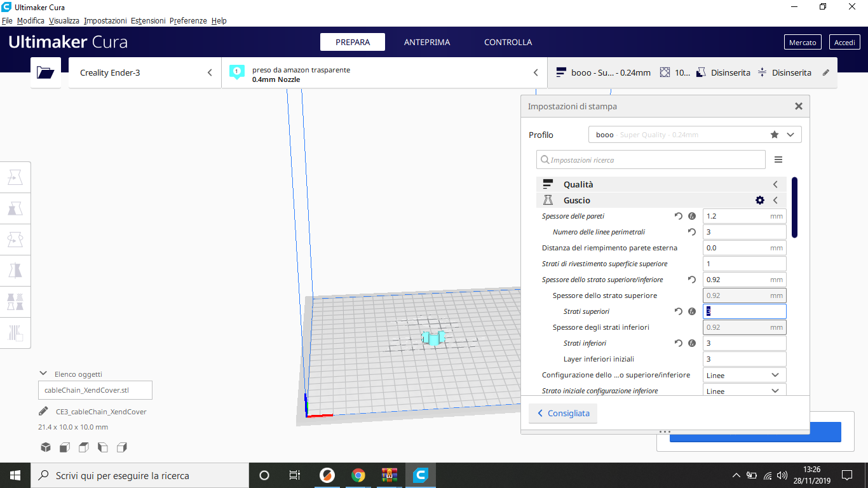Open Support Blocker tool
The width and height of the screenshot is (868, 488).
pos(15,332)
